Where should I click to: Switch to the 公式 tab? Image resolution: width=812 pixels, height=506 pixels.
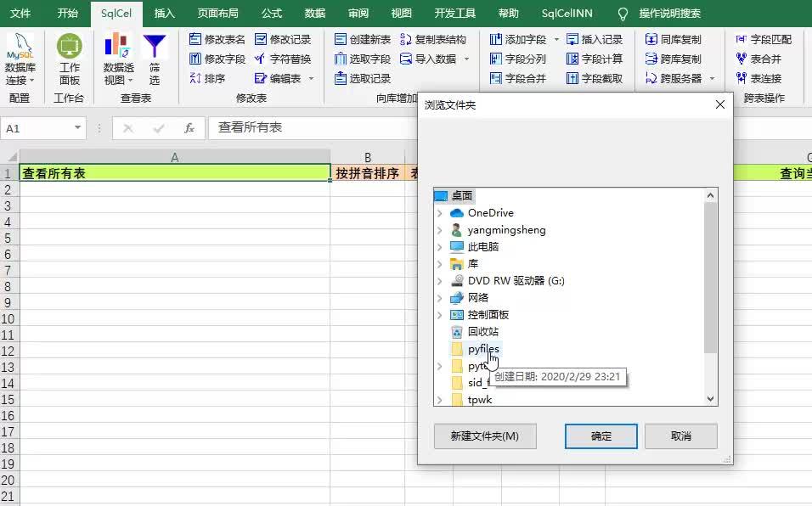271,13
